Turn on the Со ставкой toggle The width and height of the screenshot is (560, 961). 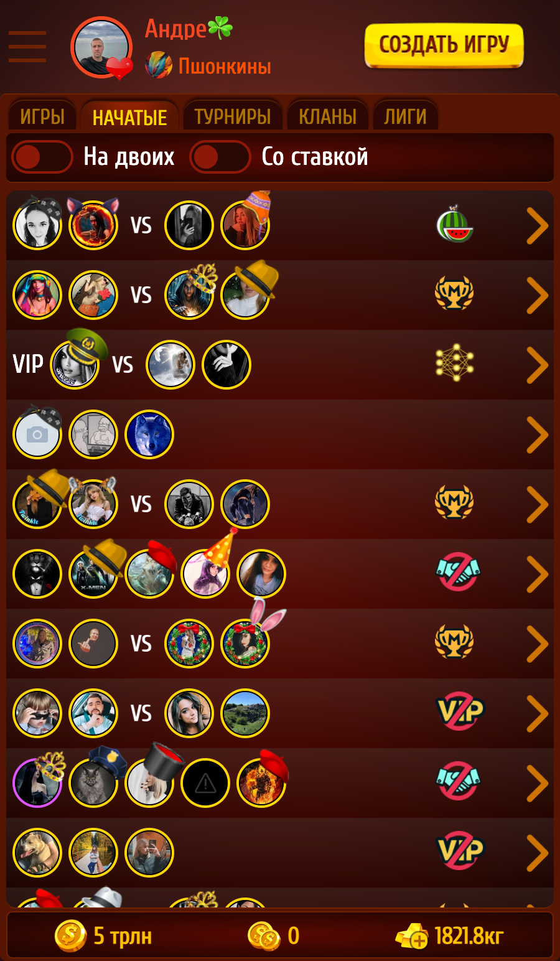(x=220, y=157)
